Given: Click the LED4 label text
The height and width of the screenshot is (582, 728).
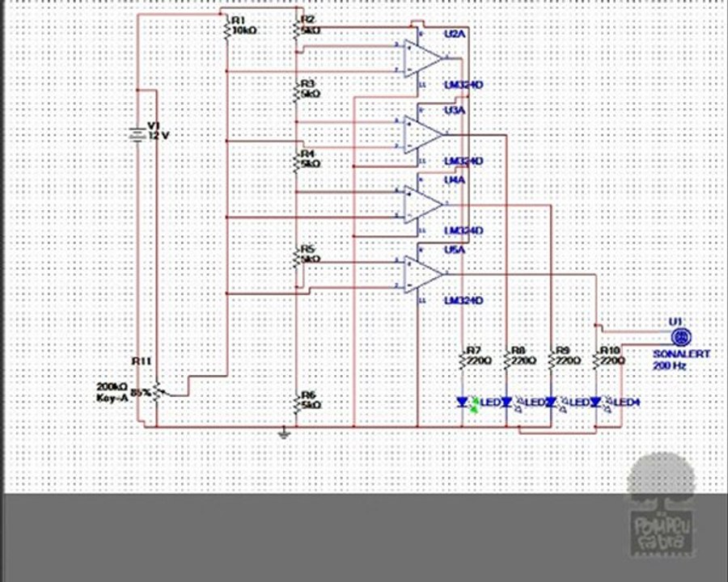Looking at the screenshot, I should (x=627, y=402).
